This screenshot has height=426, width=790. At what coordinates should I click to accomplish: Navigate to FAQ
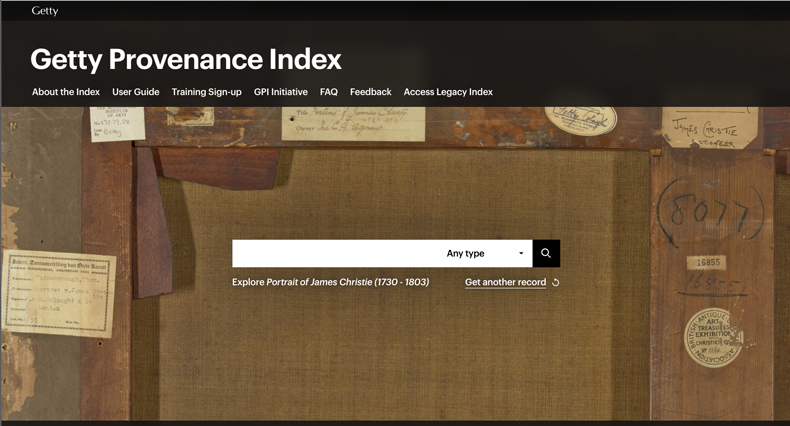(329, 92)
